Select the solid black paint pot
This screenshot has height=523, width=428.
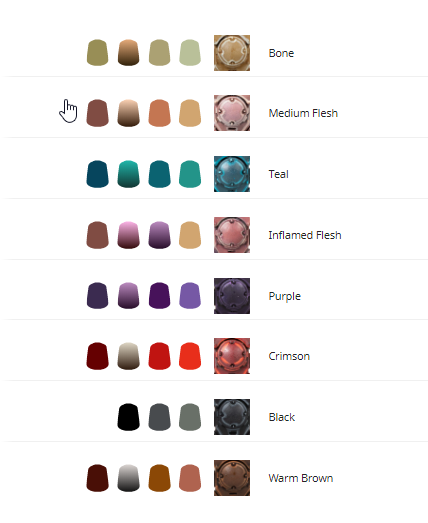(128, 417)
